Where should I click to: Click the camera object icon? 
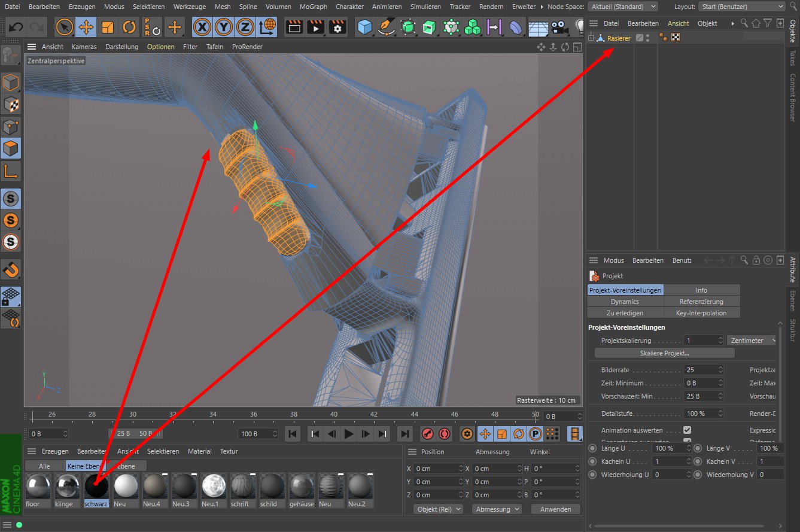pos(559,27)
